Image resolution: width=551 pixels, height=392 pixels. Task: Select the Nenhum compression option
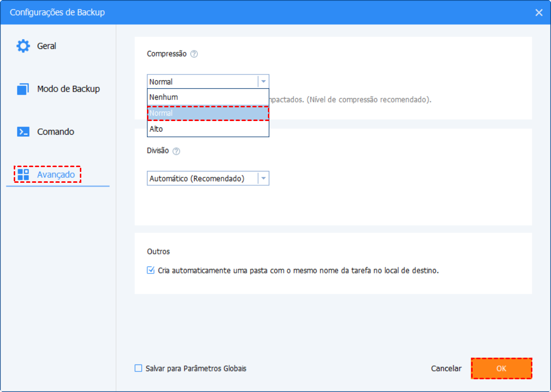pos(208,97)
